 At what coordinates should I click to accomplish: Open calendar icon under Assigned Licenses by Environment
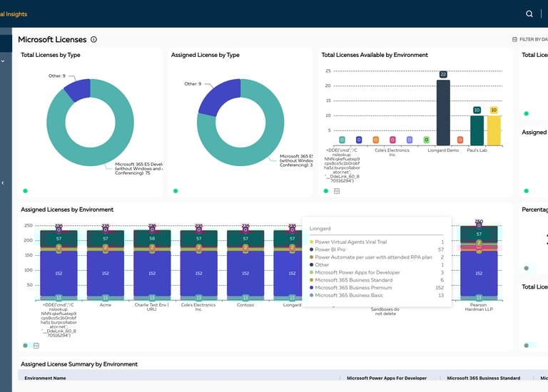[x=36, y=346]
